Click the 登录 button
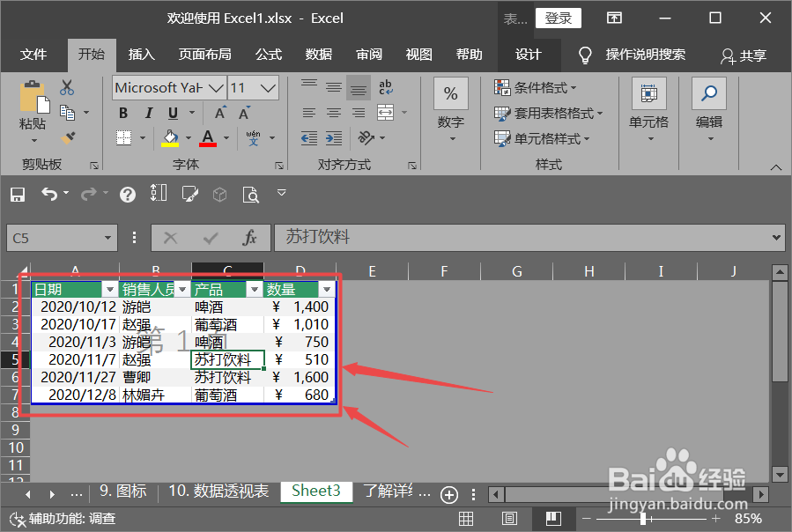 [x=558, y=18]
